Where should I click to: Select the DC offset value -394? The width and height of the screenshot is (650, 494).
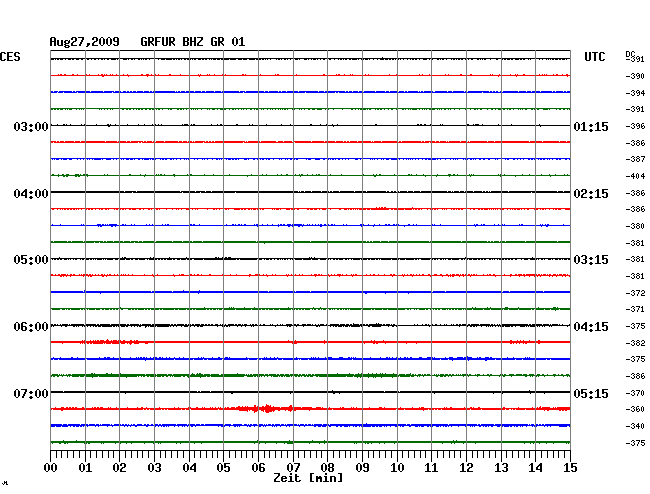coord(635,93)
